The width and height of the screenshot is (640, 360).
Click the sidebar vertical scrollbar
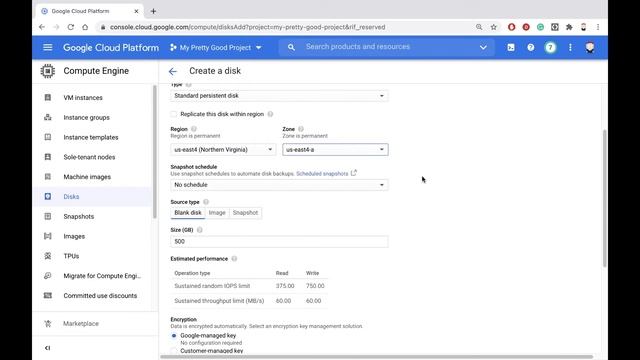click(155, 151)
